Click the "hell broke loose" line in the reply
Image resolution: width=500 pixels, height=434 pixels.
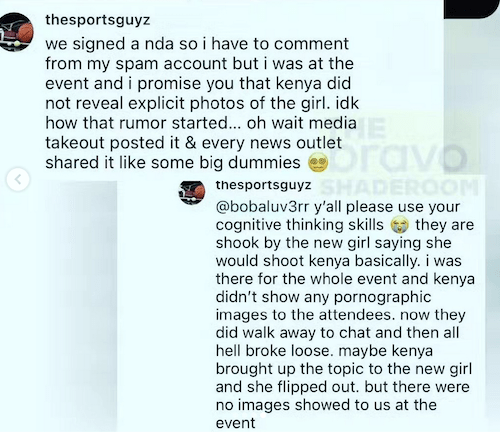click(324, 351)
